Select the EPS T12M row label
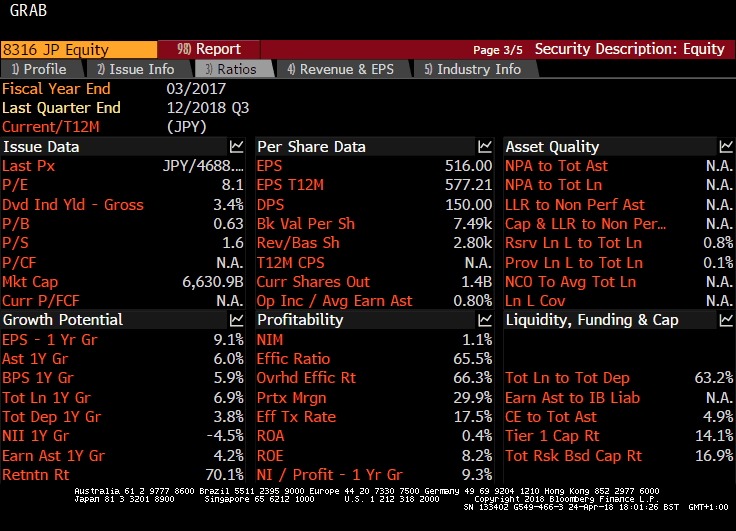The height and width of the screenshot is (531, 736). point(290,185)
